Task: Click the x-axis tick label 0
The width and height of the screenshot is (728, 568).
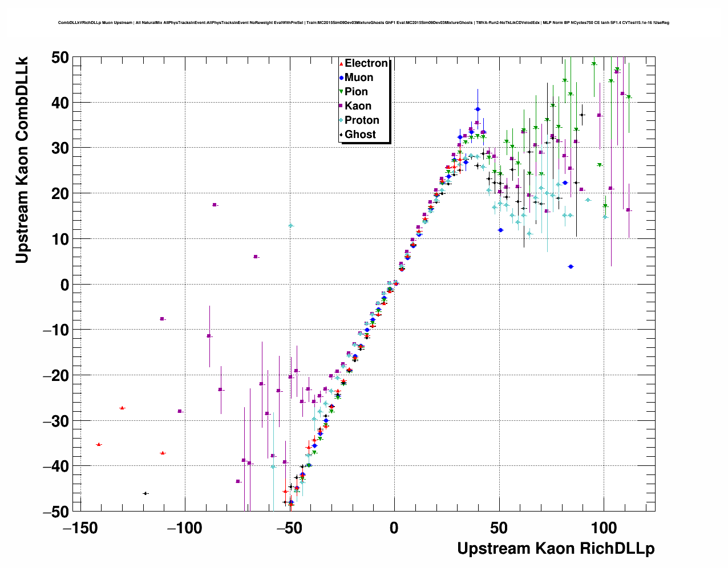Action: coord(394,528)
